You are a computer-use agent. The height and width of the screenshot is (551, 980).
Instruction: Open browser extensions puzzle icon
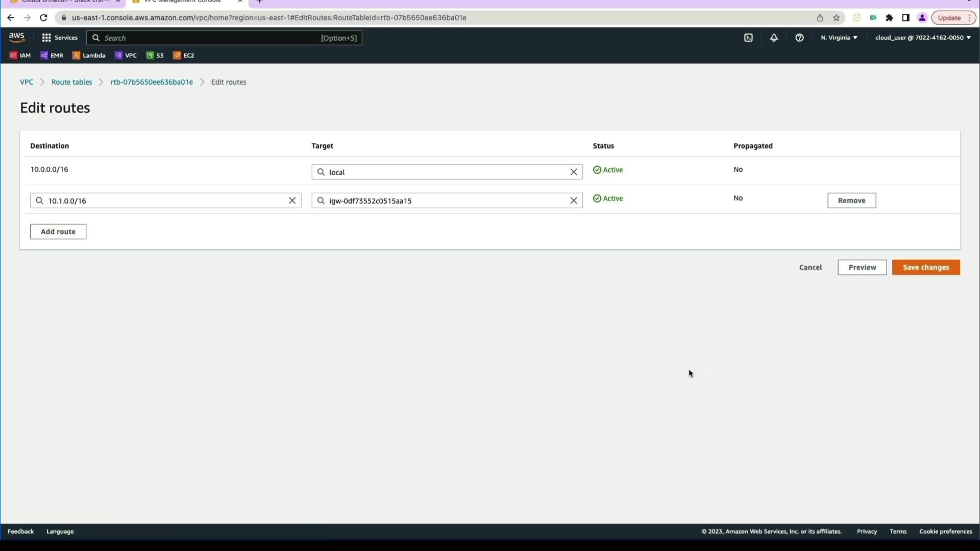pos(889,18)
